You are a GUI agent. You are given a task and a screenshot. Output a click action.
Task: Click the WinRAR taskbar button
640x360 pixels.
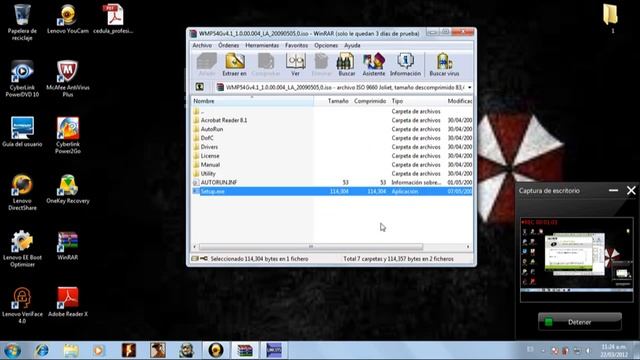(x=245, y=351)
